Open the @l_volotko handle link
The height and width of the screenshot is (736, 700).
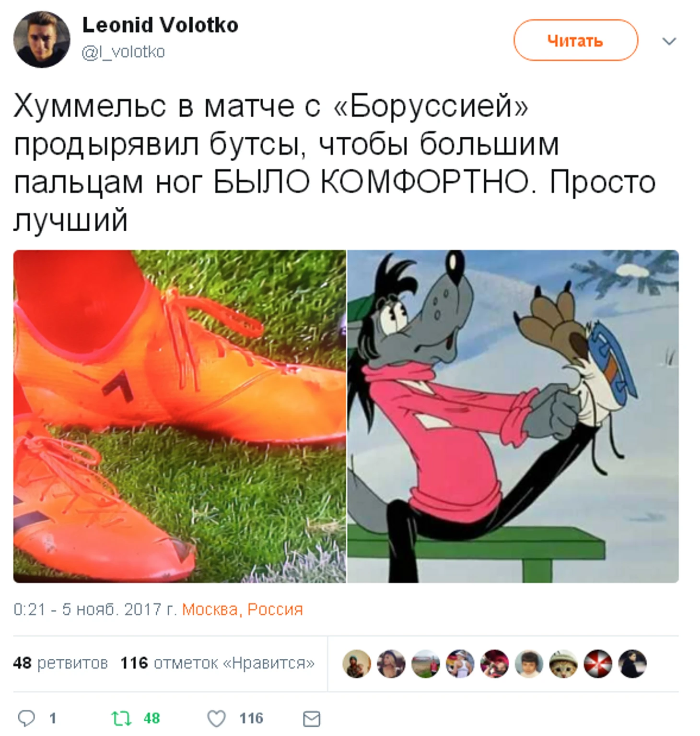tap(123, 51)
